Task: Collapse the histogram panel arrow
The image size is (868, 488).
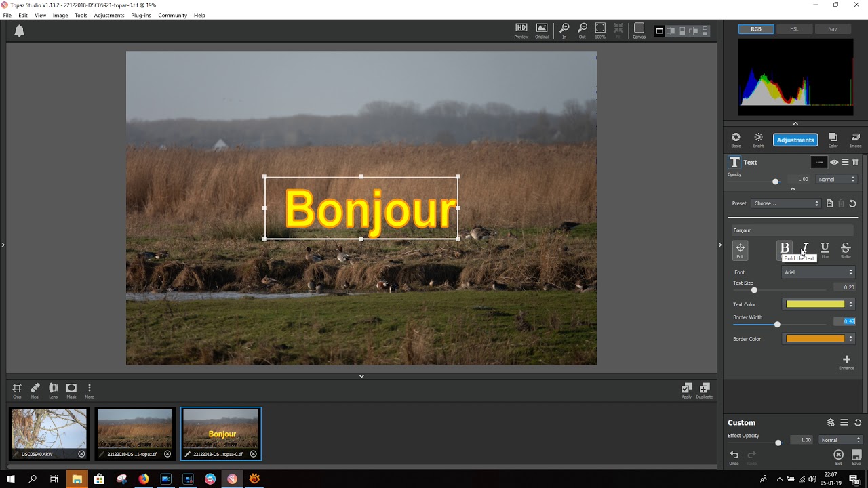Action: tap(795, 123)
